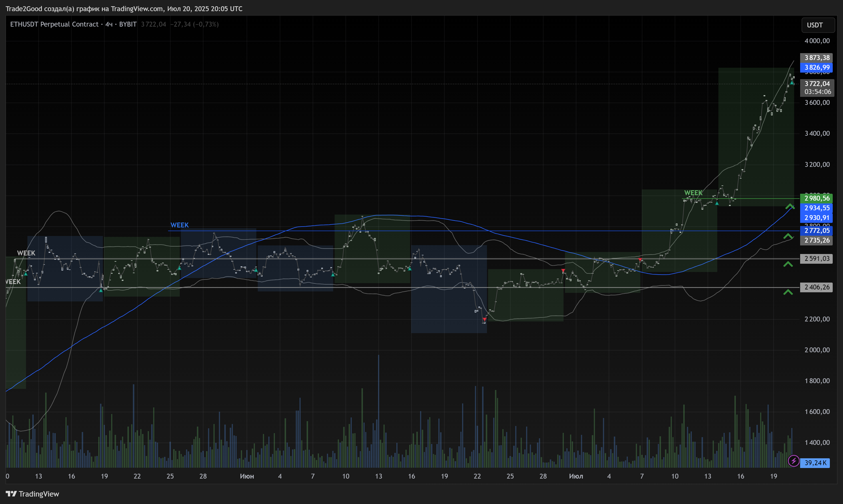Click the green chevron arrow below 2 406,26
The image size is (843, 504).
click(x=788, y=292)
